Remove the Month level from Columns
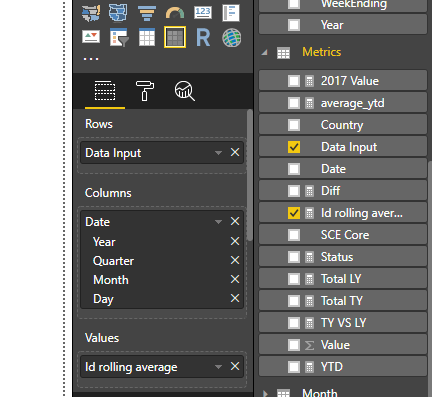The image size is (432, 397). [235, 279]
